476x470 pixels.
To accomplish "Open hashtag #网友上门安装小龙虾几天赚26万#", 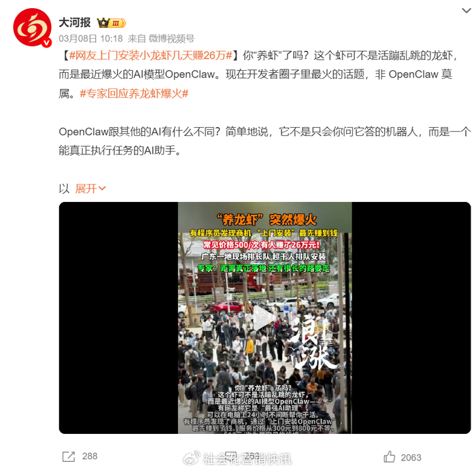I will coord(150,55).
